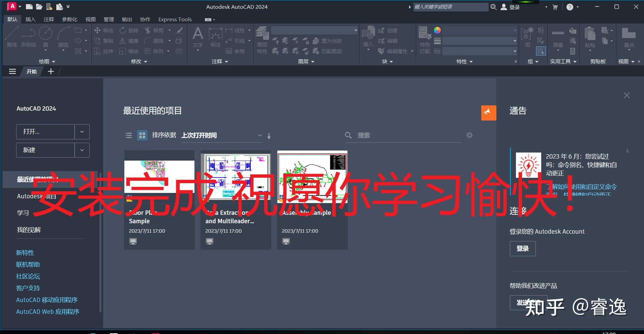Switch recent projects to grid view
644x334 pixels.
pyautogui.click(x=142, y=135)
